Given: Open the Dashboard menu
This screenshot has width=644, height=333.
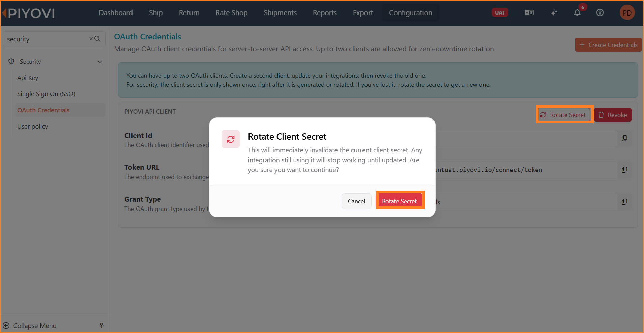Looking at the screenshot, I should (116, 13).
